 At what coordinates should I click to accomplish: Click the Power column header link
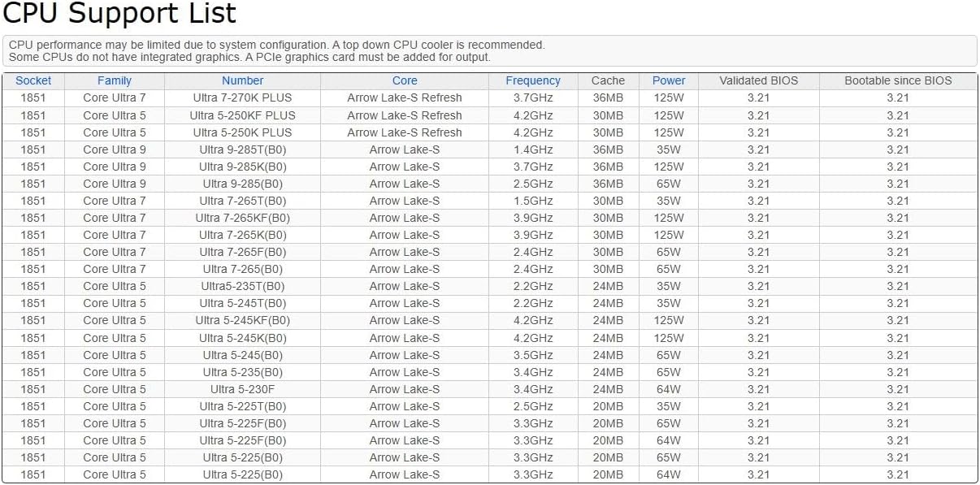tap(669, 80)
